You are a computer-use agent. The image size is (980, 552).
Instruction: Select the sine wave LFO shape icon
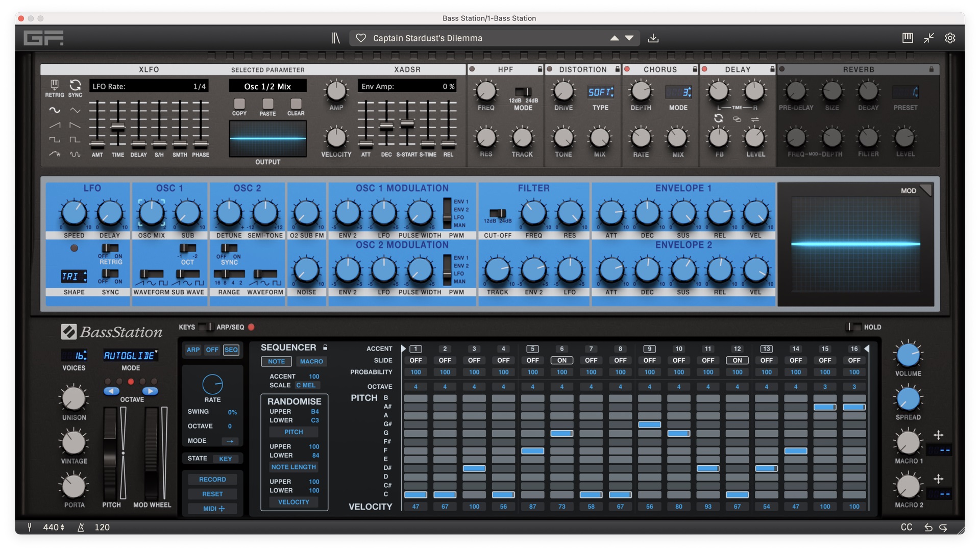click(x=54, y=109)
